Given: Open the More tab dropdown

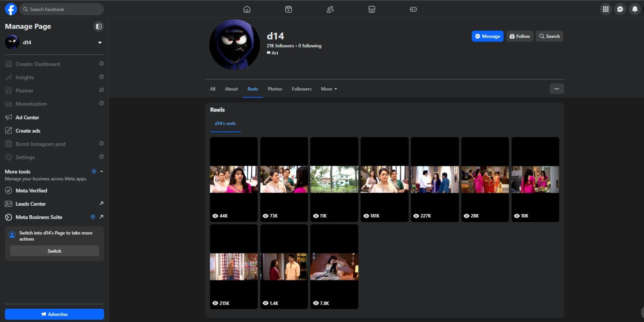Looking at the screenshot, I should point(329,89).
